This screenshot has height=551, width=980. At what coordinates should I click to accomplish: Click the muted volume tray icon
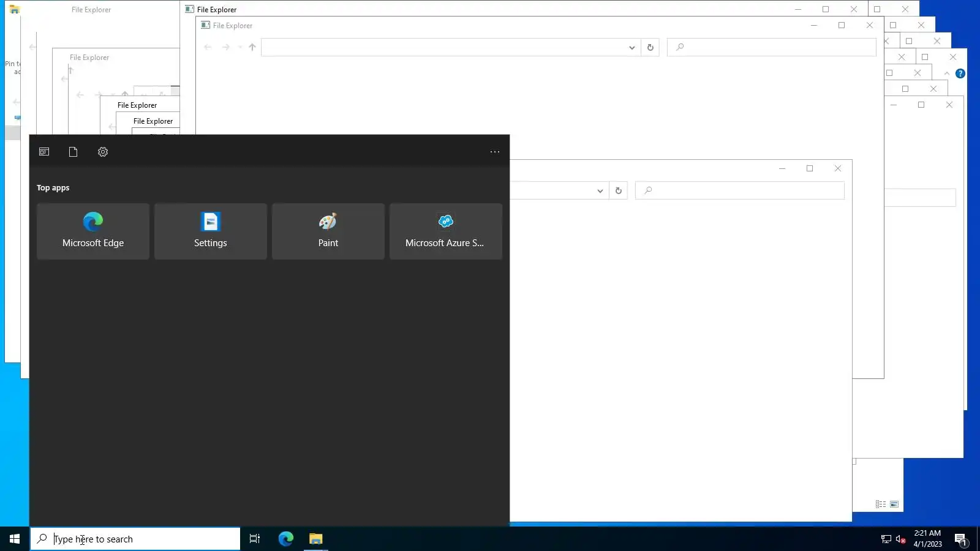click(x=900, y=539)
